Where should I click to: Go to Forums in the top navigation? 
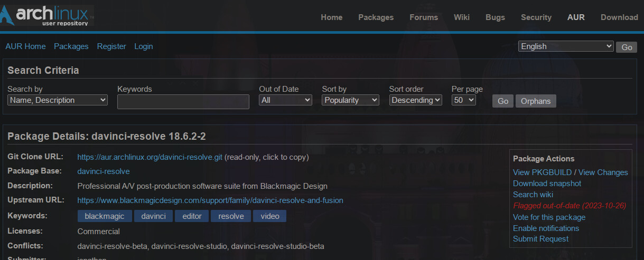coord(424,17)
